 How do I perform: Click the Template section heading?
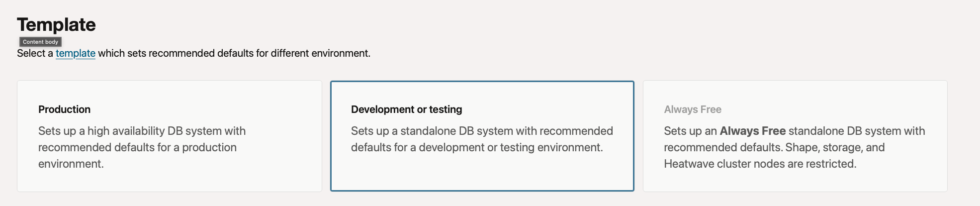[56, 24]
